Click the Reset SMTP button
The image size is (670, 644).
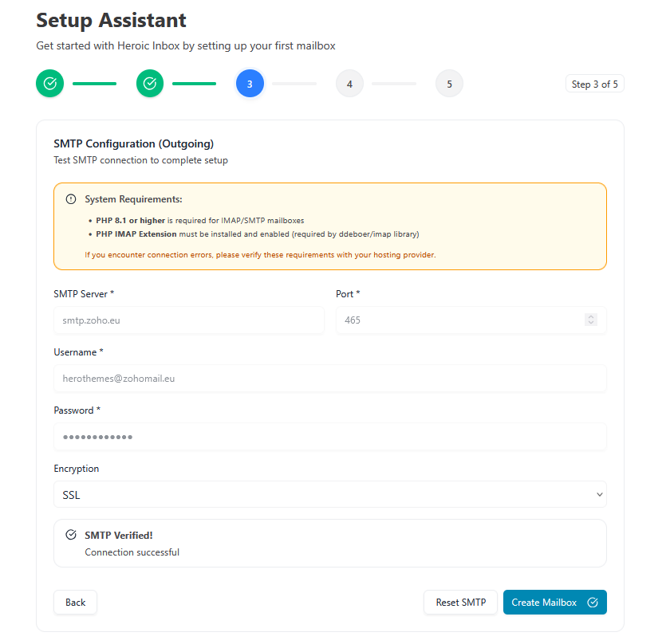pos(460,603)
